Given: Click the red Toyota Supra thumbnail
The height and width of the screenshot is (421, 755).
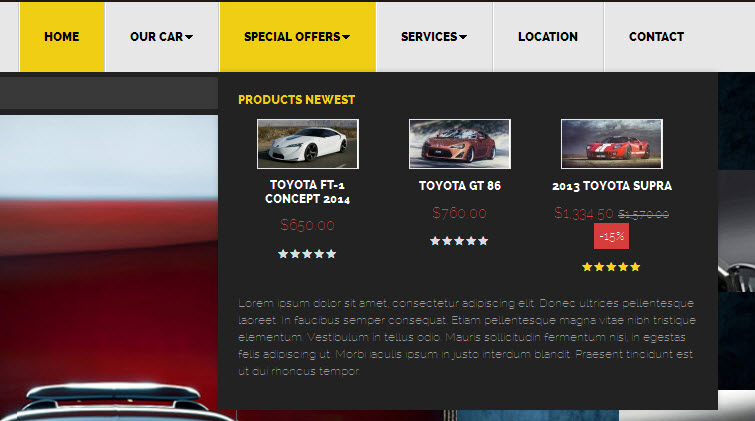Looking at the screenshot, I should point(612,144).
